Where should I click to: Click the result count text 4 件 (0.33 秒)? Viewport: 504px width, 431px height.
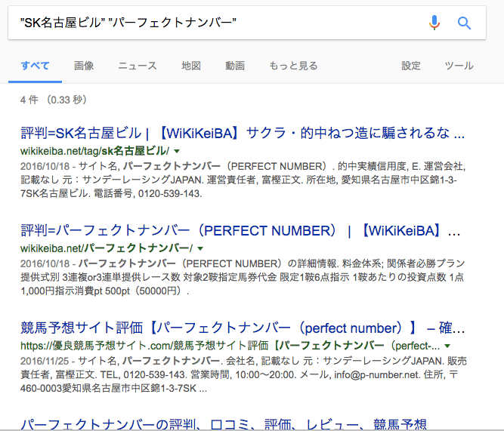point(54,100)
